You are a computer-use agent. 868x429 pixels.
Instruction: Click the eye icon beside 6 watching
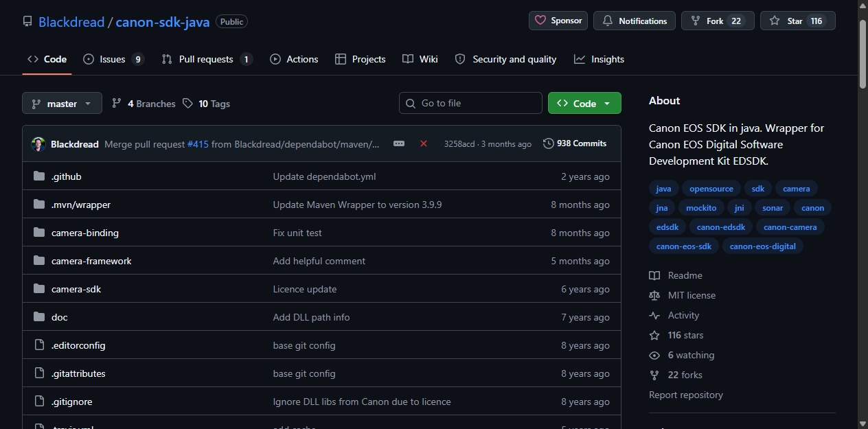coord(654,355)
